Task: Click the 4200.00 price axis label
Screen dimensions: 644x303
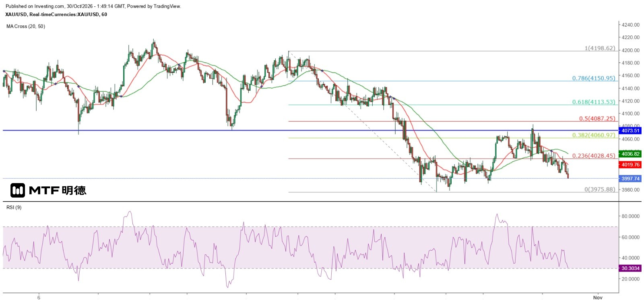Action: pyautogui.click(x=630, y=50)
